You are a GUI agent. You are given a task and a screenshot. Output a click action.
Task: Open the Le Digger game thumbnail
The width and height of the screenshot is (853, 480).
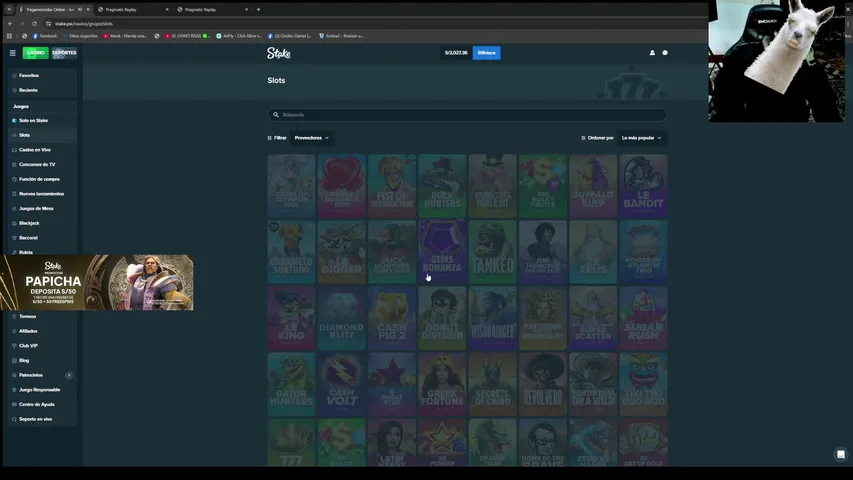(342, 251)
